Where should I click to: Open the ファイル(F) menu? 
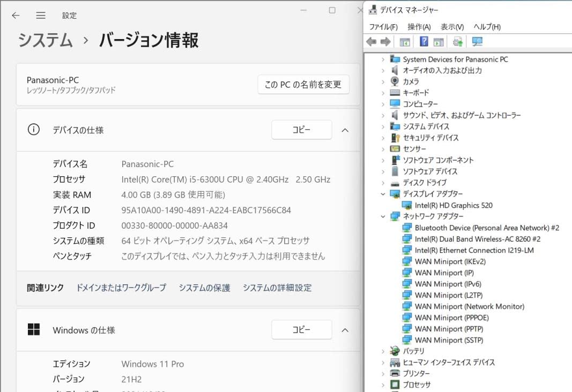click(383, 27)
